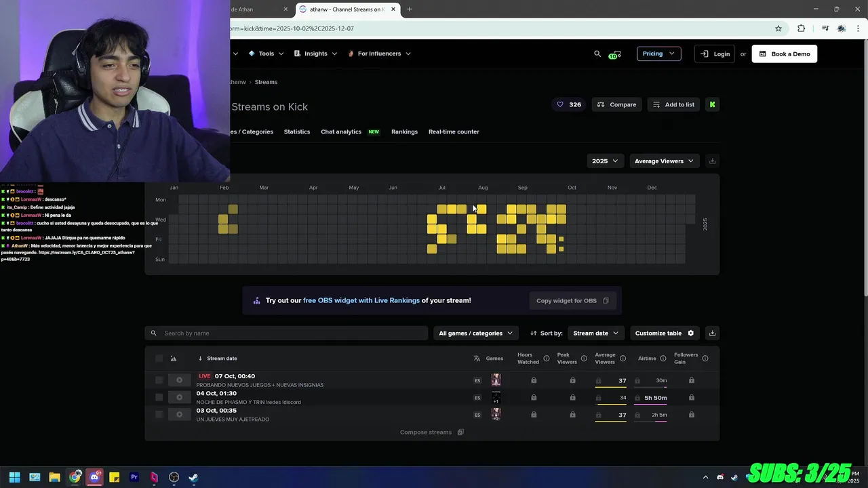Open the Chrome three-dot menu
The image size is (868, 488).
point(858,28)
